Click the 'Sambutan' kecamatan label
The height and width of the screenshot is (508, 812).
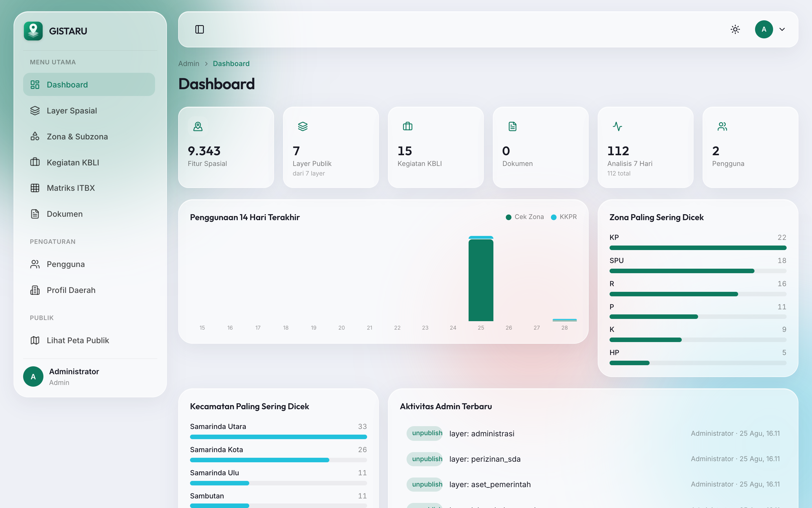(x=207, y=496)
